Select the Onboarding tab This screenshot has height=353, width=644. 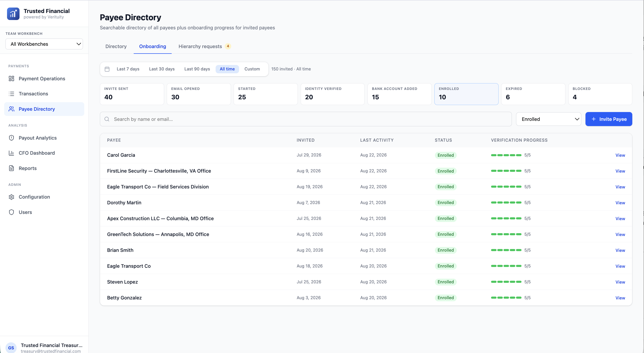(x=153, y=46)
